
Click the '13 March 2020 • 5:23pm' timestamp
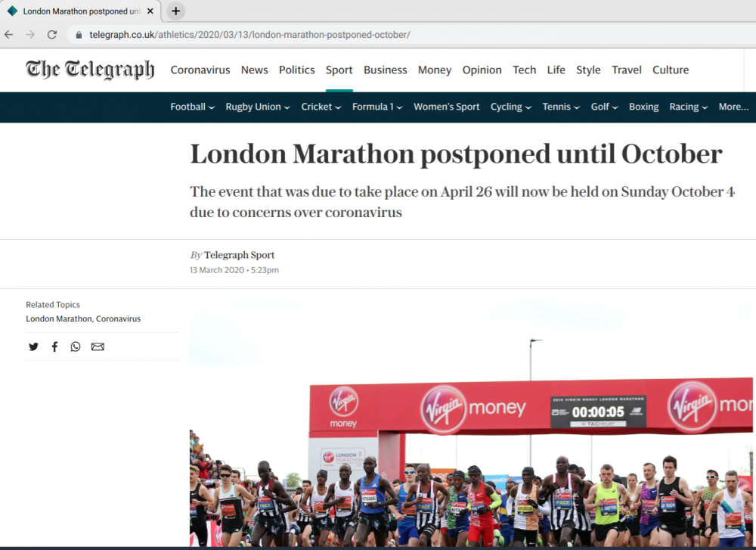pyautogui.click(x=234, y=270)
